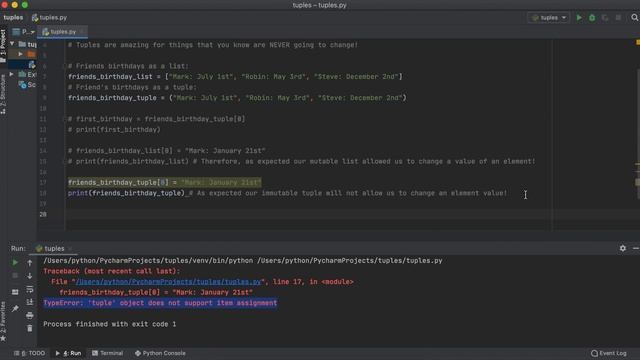Click the python interpreter path line in console
Image resolution: width=640 pixels, height=360 pixels.
(243, 260)
